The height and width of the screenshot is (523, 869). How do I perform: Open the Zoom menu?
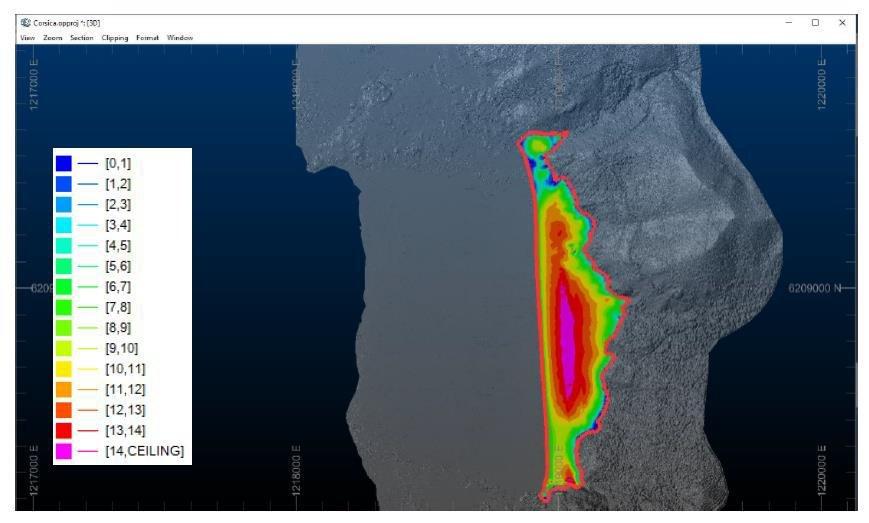click(x=52, y=38)
